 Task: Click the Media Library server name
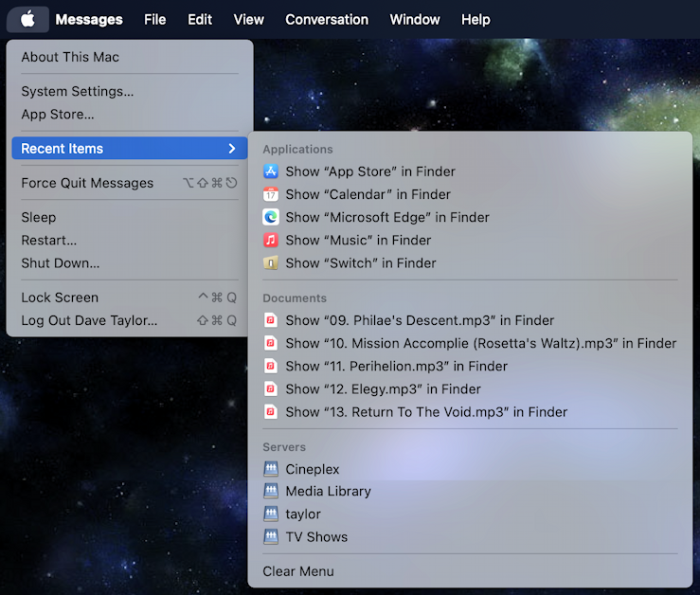tap(328, 491)
